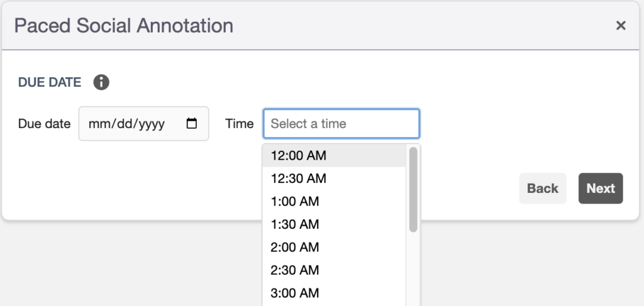
Task: Go Back to the previous step
Action: point(543,189)
